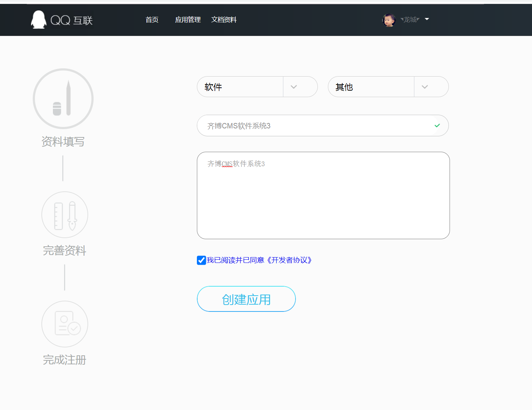
Task: Click the 创建应用 button
Action: (x=246, y=299)
